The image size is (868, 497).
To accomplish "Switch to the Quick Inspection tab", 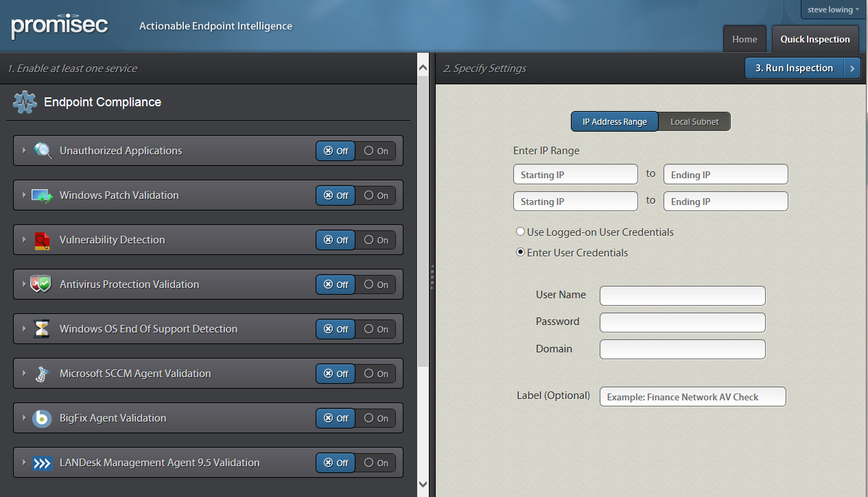I will [815, 39].
